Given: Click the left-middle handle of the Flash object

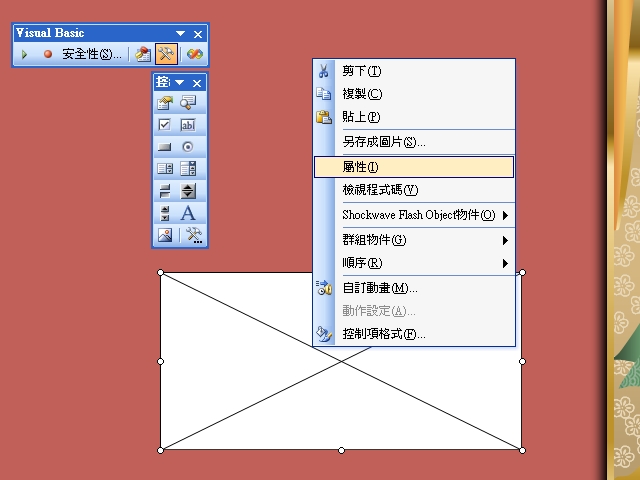Looking at the screenshot, I should pos(160,361).
